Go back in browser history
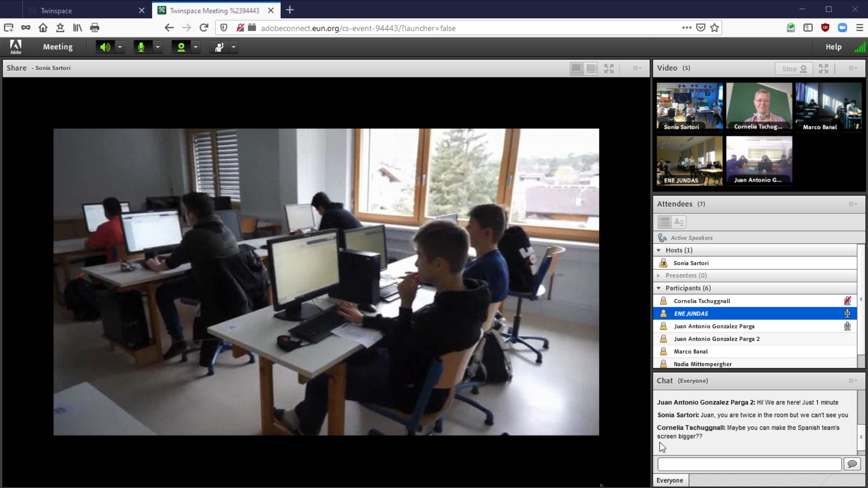Viewport: 868px width, 488px height. coord(169,28)
